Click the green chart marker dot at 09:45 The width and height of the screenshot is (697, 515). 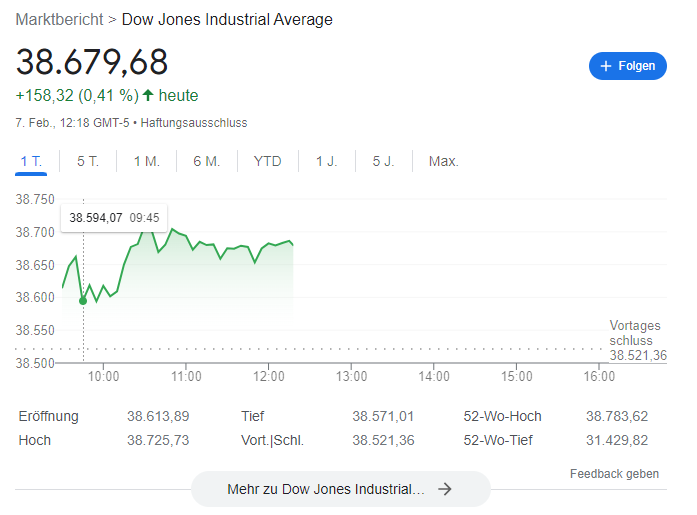pos(83,301)
